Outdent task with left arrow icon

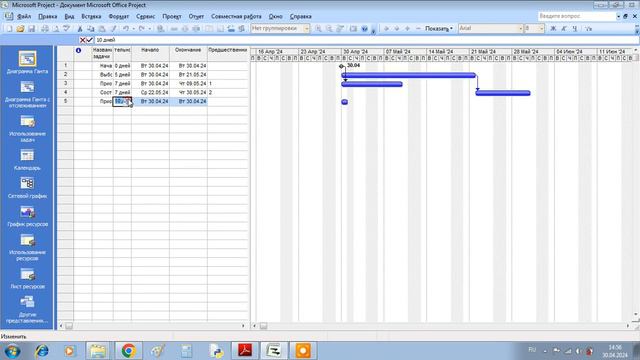pos(386,29)
